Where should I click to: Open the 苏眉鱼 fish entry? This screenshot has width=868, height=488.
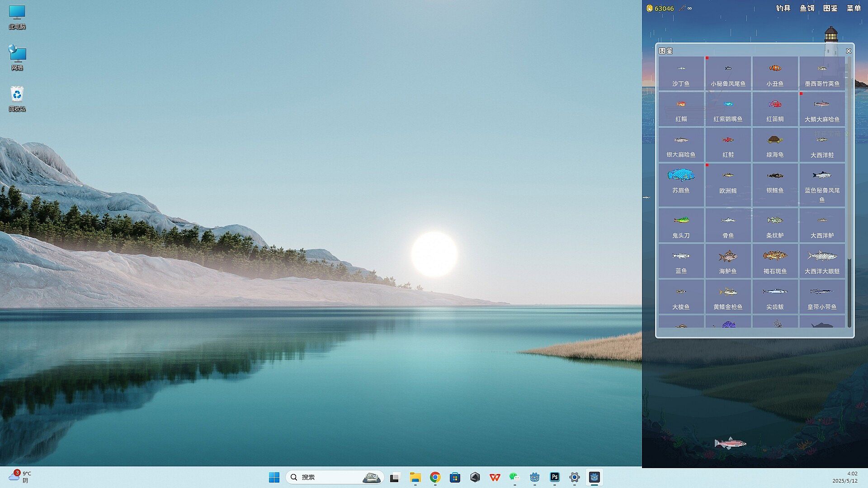point(681,184)
